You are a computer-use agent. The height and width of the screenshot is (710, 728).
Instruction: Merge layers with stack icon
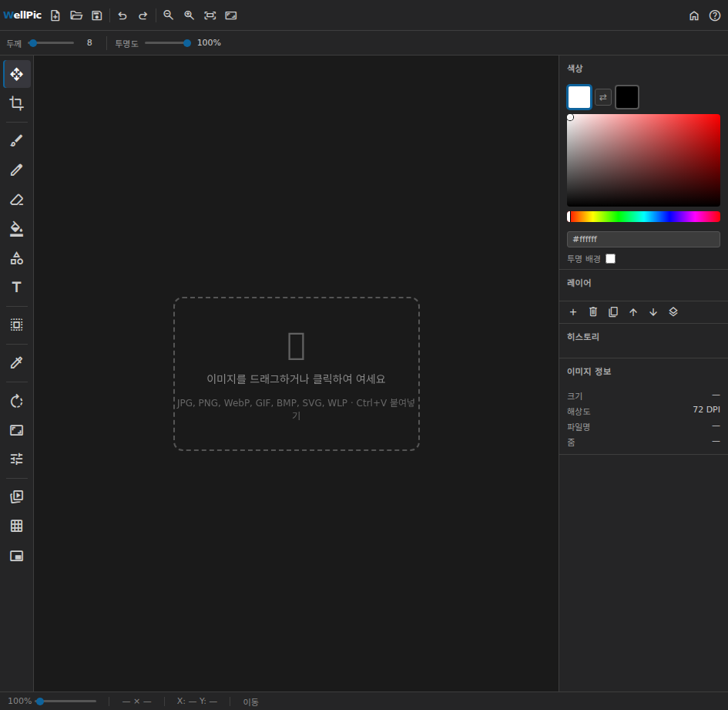click(x=673, y=312)
